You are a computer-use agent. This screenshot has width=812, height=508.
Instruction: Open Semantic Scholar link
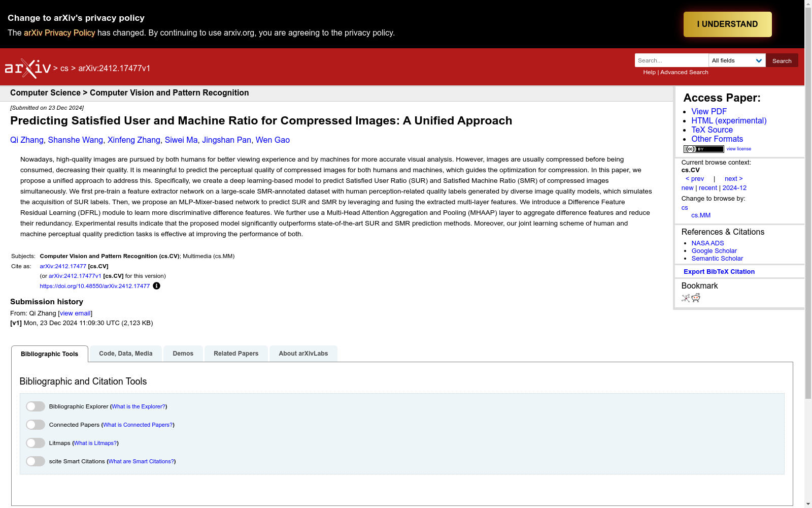tap(717, 259)
